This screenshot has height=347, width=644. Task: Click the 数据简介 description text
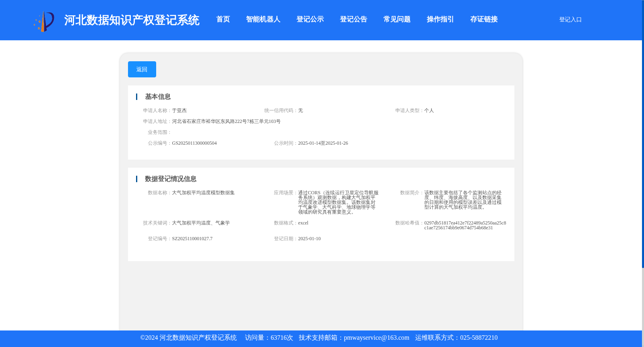pyautogui.click(x=463, y=200)
